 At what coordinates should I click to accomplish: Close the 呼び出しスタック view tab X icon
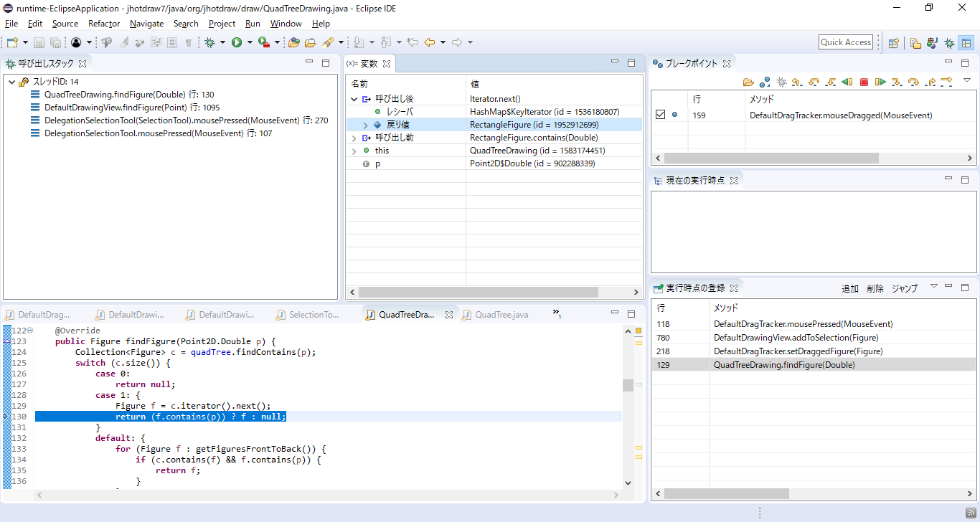83,63
